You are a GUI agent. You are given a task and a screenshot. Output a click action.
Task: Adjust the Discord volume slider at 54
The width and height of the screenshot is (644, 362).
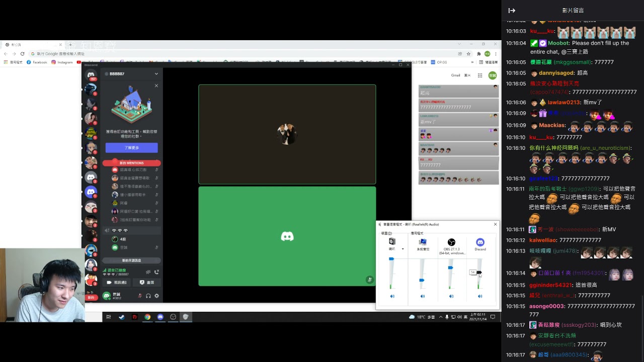click(479, 273)
